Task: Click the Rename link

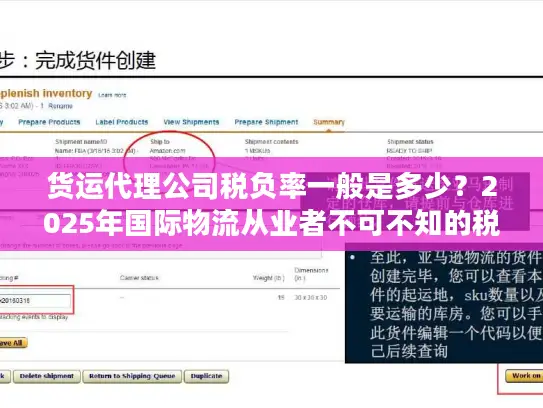Action: point(60,106)
